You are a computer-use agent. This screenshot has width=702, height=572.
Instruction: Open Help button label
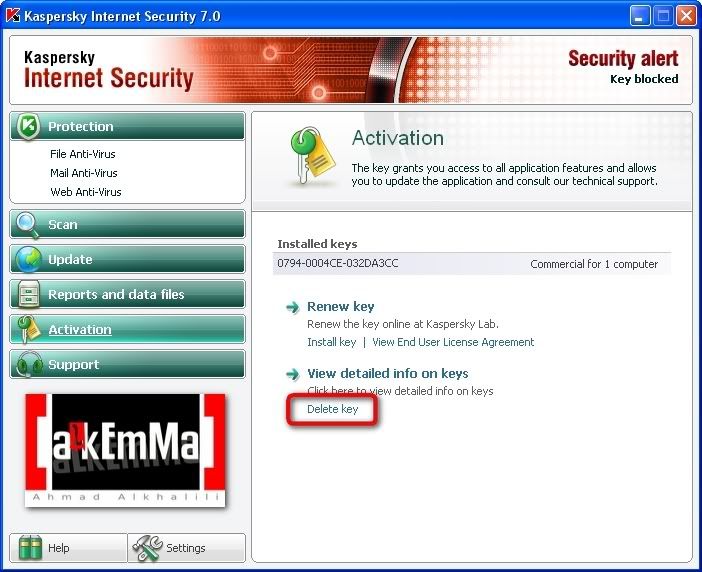[x=59, y=548]
